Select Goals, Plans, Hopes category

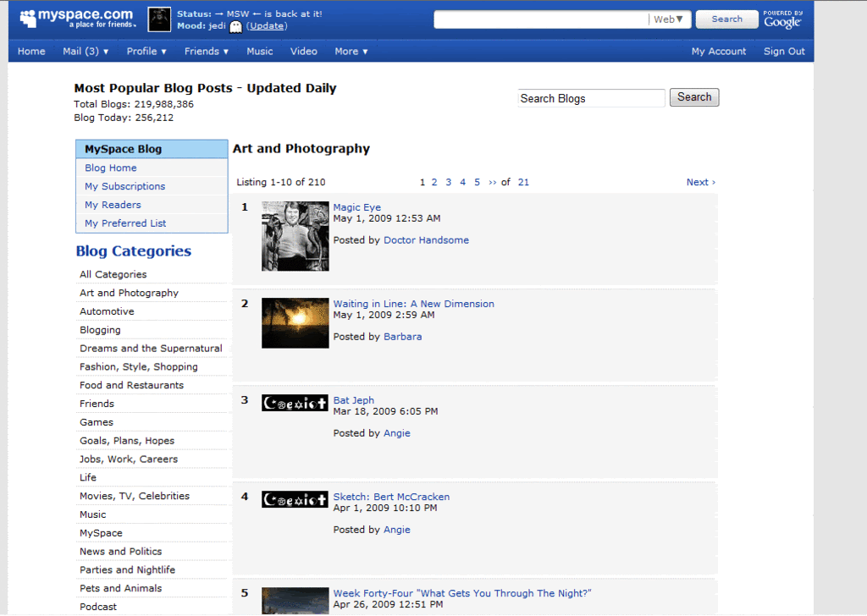[127, 441]
